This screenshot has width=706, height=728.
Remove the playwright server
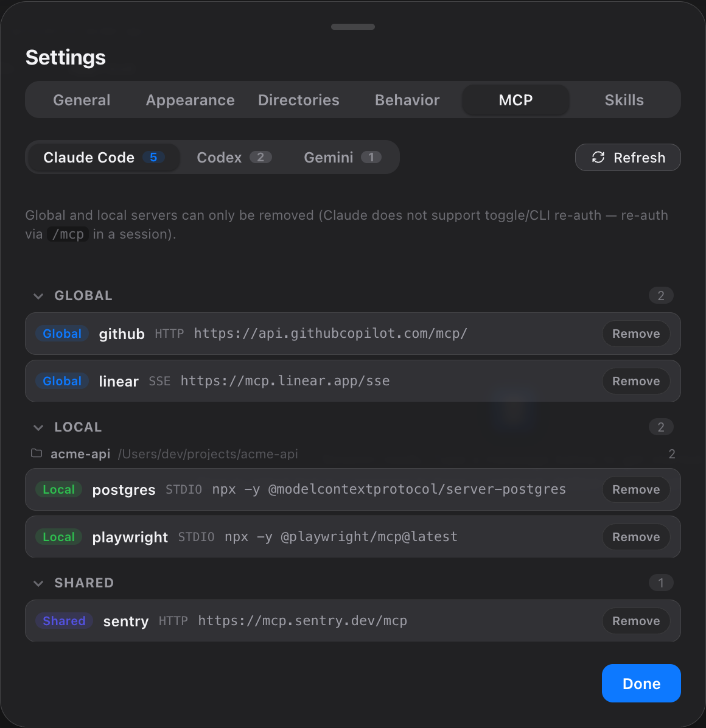[636, 537]
